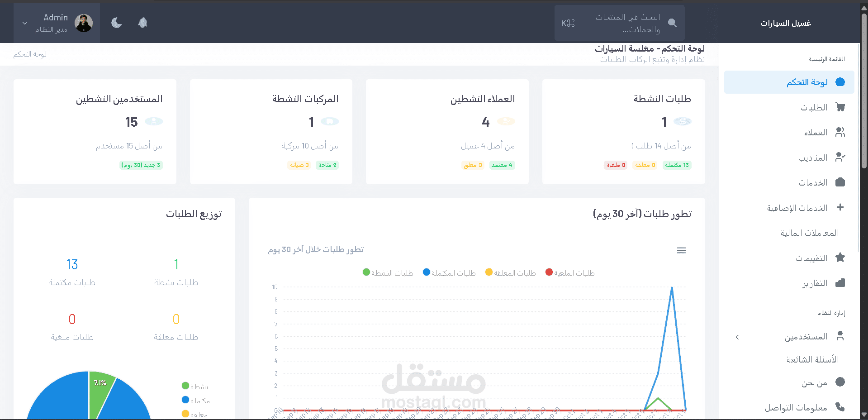
Task: Click the shopping cart orders icon
Action: tap(840, 107)
